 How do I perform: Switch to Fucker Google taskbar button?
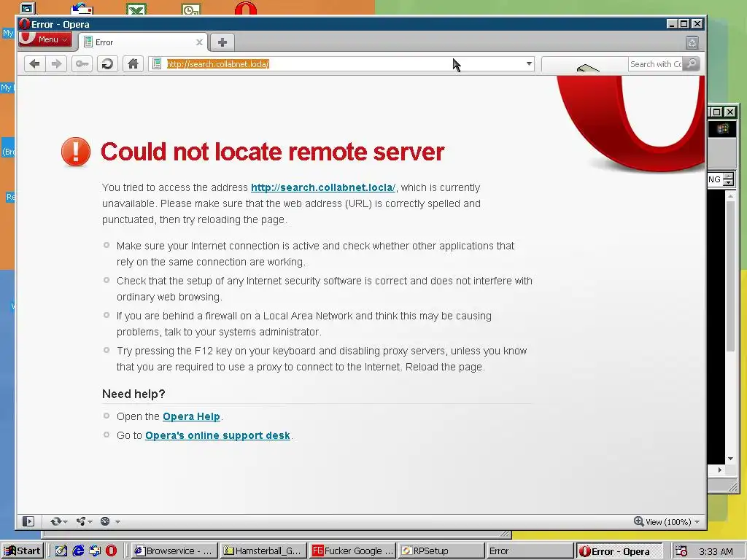click(x=352, y=551)
